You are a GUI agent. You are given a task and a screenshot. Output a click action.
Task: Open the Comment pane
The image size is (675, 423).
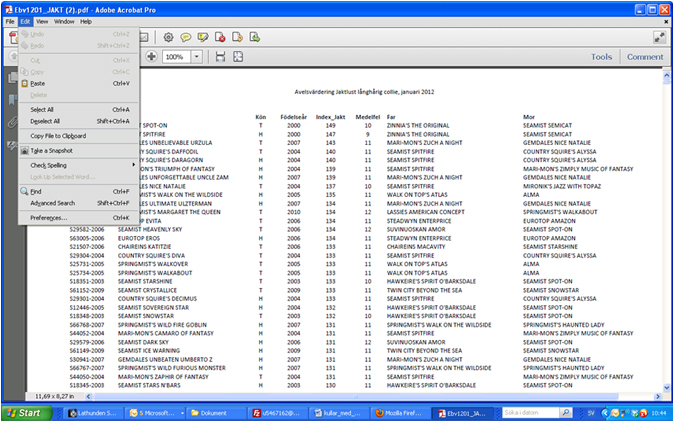pos(645,57)
